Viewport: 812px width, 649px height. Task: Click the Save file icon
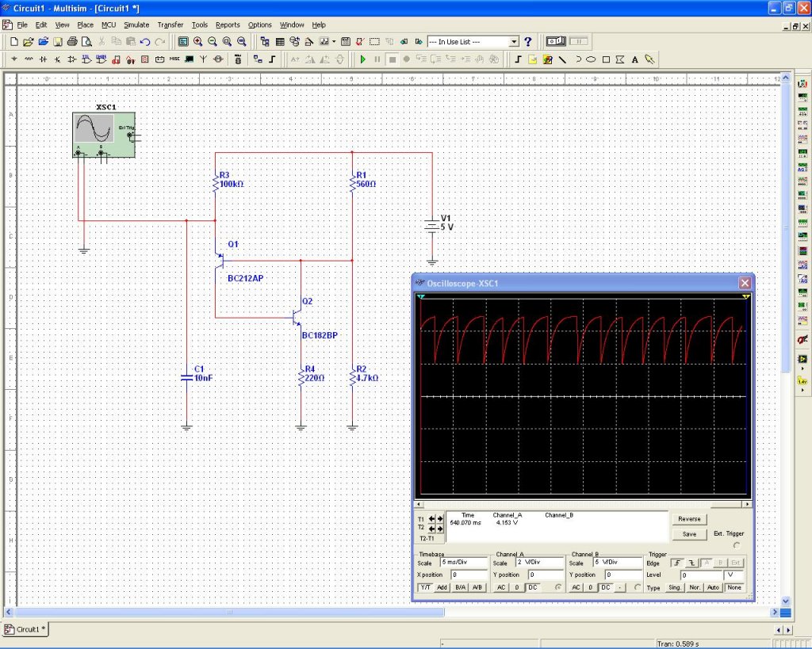[x=57, y=41]
